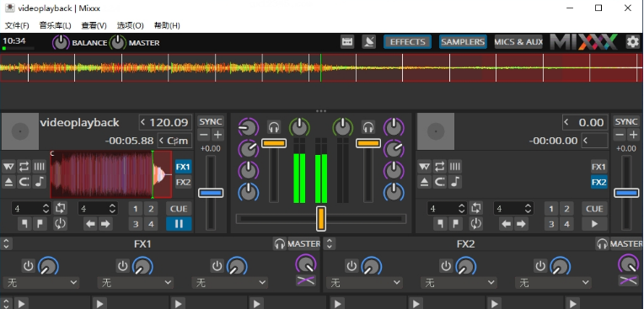Toggle headphone cue for channel 1 in mixer
The image size is (644, 309).
(x=274, y=127)
